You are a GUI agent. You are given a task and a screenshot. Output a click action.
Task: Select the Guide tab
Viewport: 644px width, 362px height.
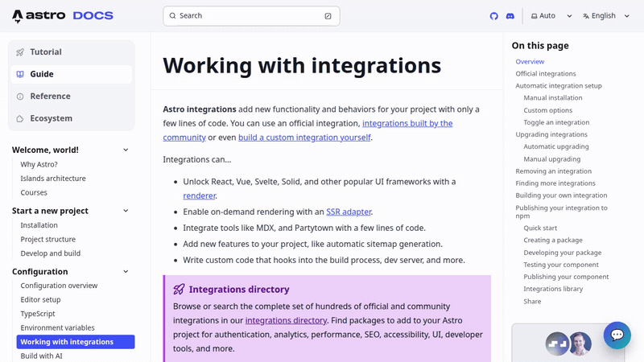tap(72, 74)
